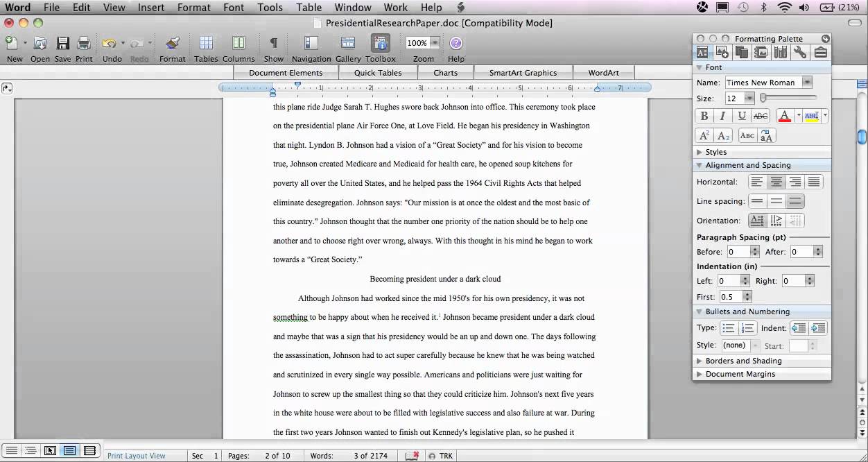Expand the Document Margins section
Image resolution: width=868 pixels, height=462 pixels.
coord(700,374)
